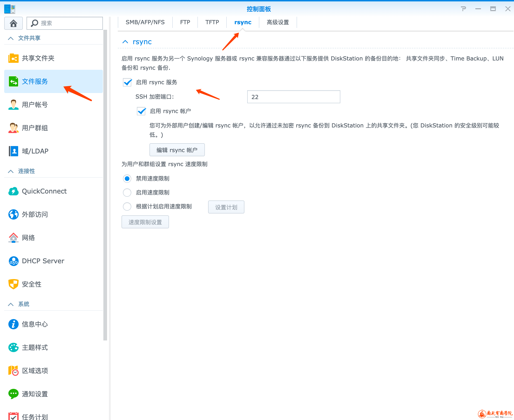The image size is (514, 420).
Task: Select the 启用速度限制 radio button
Action: pyautogui.click(x=127, y=193)
